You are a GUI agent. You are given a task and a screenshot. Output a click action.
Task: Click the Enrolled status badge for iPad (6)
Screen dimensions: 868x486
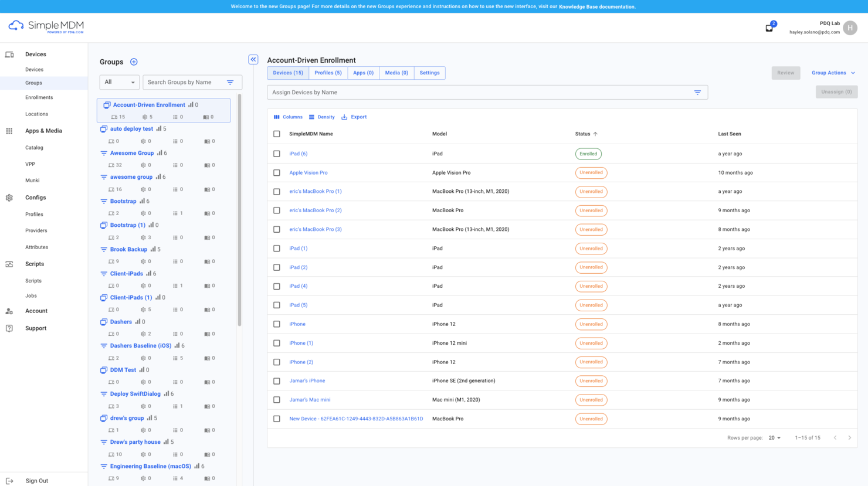tap(588, 154)
